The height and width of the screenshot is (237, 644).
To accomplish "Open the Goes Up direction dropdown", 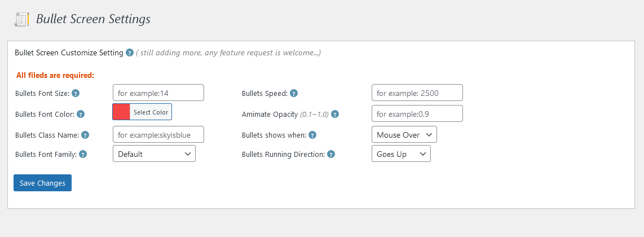I will (400, 154).
